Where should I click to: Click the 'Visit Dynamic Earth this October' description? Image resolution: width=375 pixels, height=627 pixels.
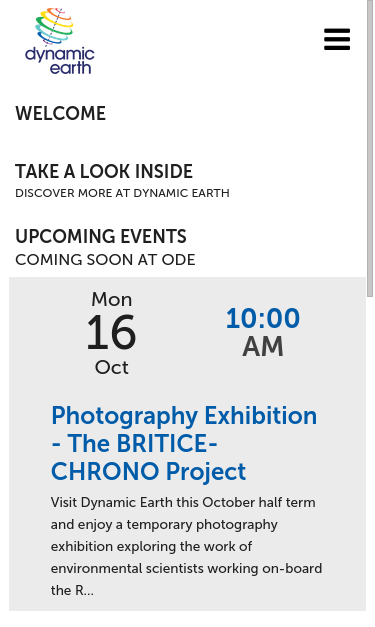click(183, 502)
